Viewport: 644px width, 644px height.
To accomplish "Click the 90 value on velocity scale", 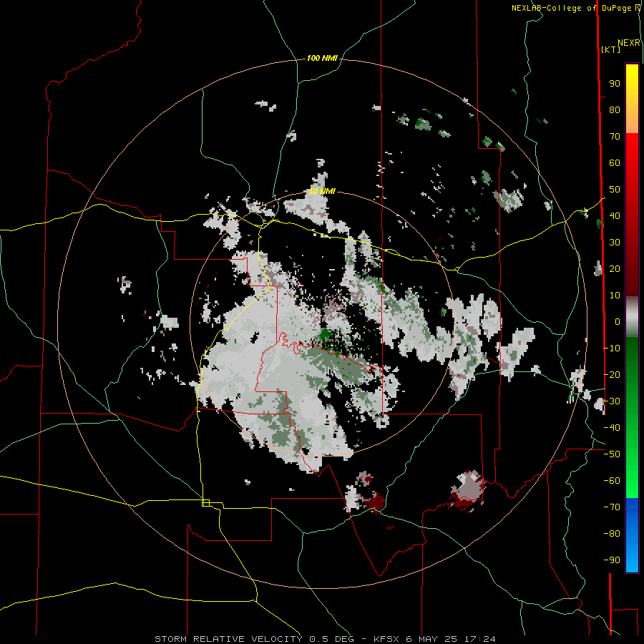I will tap(615, 84).
